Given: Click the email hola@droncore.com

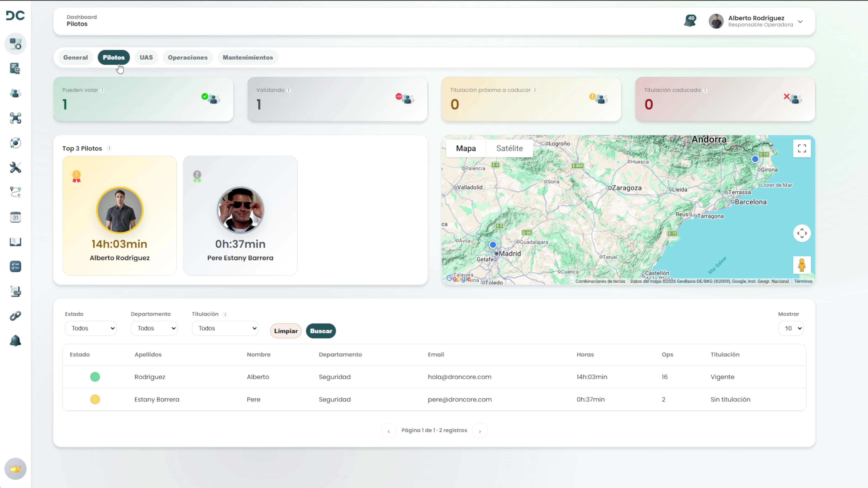Looking at the screenshot, I should coord(460,377).
